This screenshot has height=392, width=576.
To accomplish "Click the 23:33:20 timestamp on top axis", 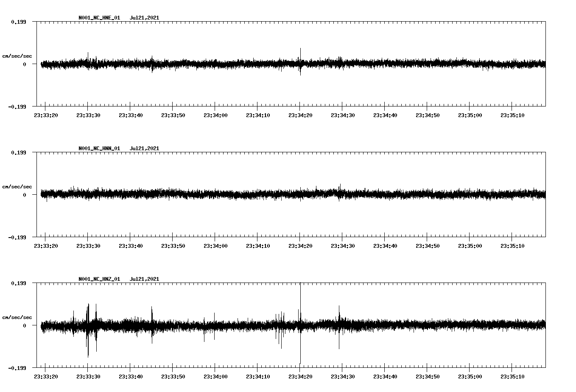I will pyautogui.click(x=46, y=115).
